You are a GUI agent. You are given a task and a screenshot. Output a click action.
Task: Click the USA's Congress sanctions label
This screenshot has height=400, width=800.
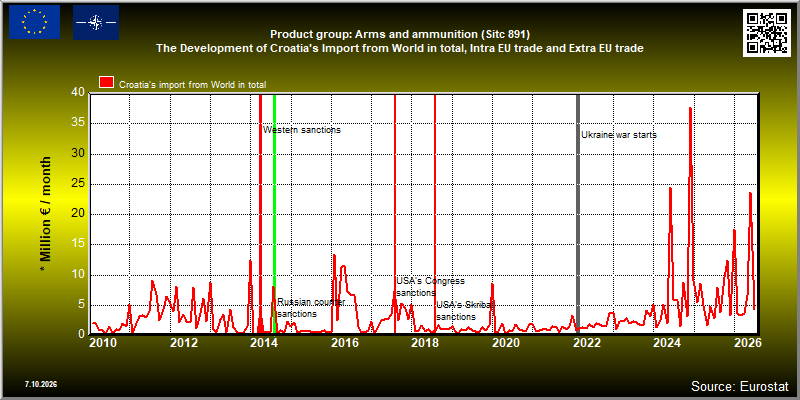[x=431, y=287]
